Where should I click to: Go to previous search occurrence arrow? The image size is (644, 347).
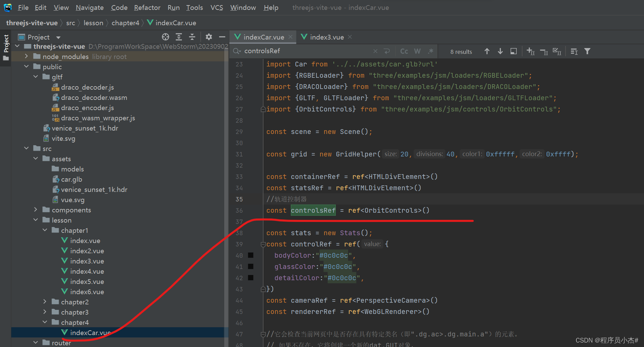click(x=487, y=51)
